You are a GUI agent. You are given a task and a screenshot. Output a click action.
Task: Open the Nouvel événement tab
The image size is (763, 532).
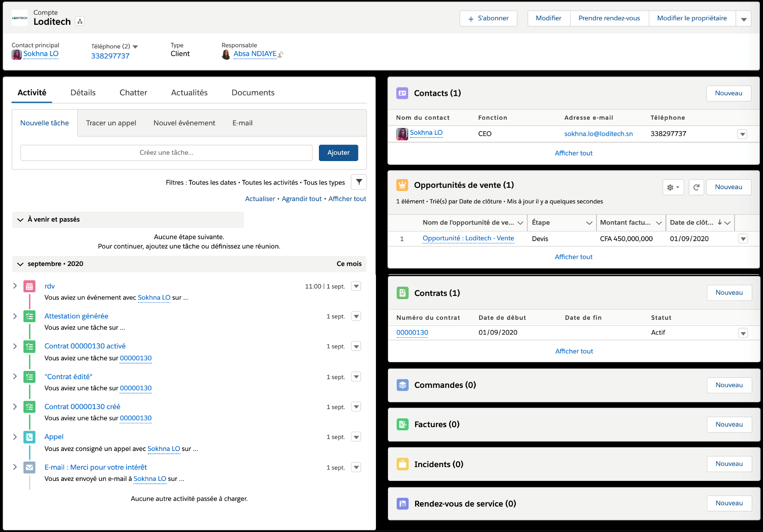(x=184, y=123)
